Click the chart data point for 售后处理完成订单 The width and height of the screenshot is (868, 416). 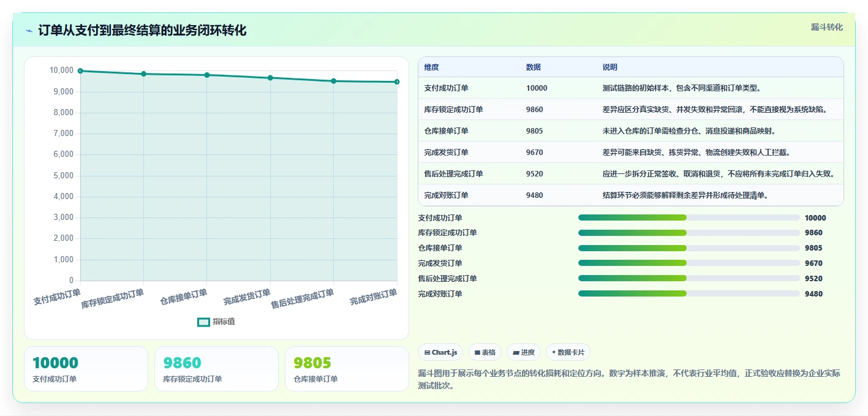point(334,81)
